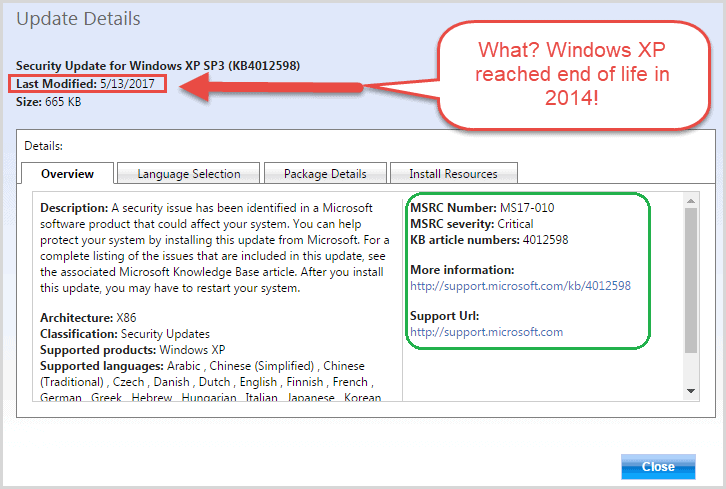The height and width of the screenshot is (489, 726).
Task: Open the Language Selection tab
Action: (x=188, y=174)
